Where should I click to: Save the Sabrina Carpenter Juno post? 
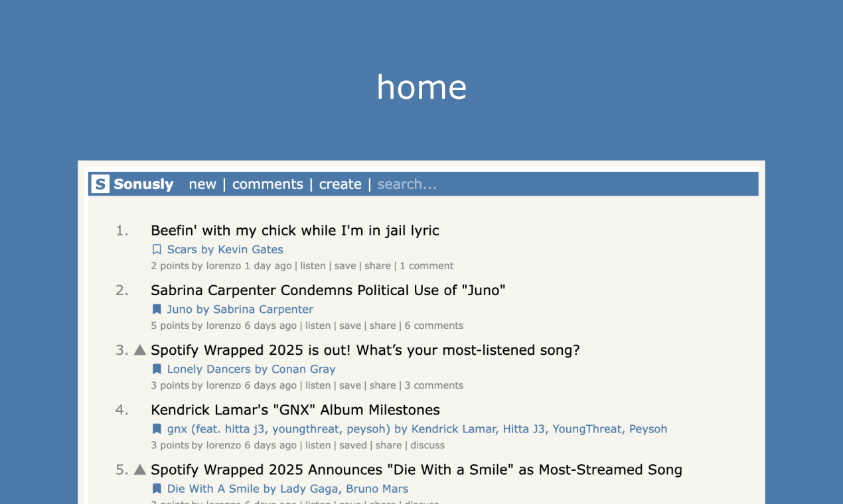point(350,325)
